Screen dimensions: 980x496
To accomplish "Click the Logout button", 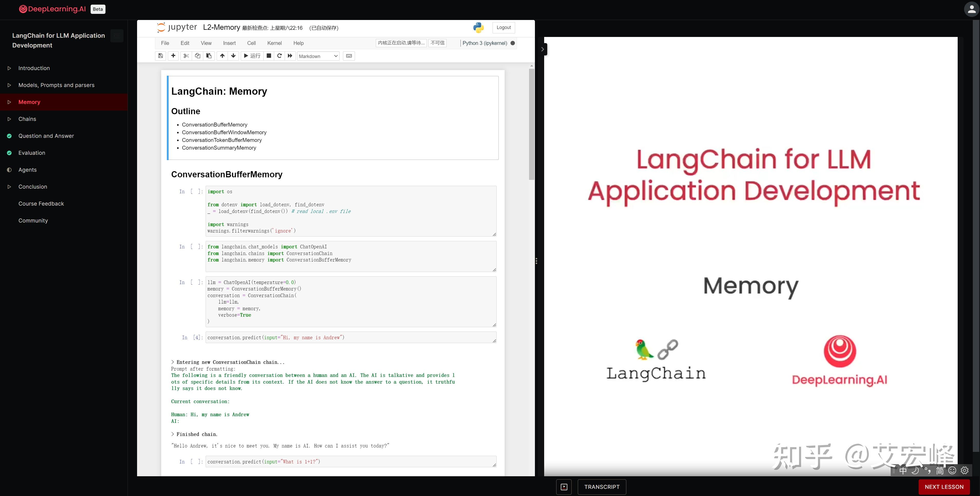I will [x=504, y=27].
